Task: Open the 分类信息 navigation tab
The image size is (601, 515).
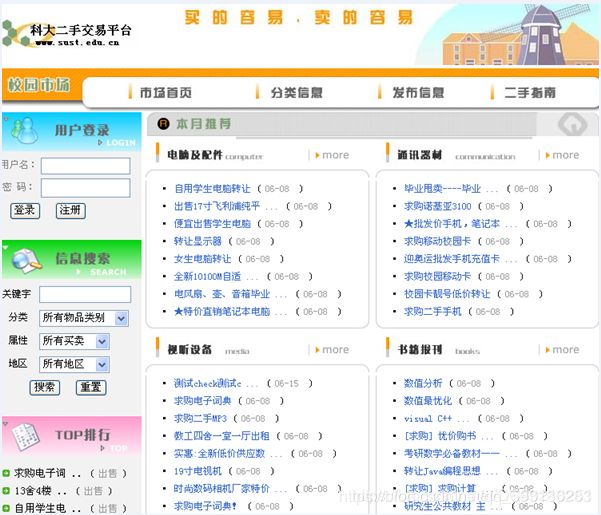Action: pyautogui.click(x=296, y=92)
